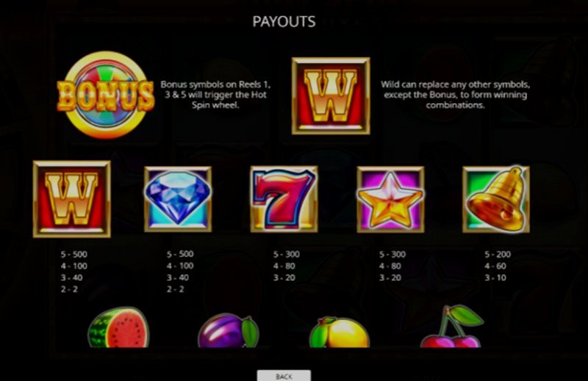
Task: Click the BACK button
Action: [x=284, y=376]
